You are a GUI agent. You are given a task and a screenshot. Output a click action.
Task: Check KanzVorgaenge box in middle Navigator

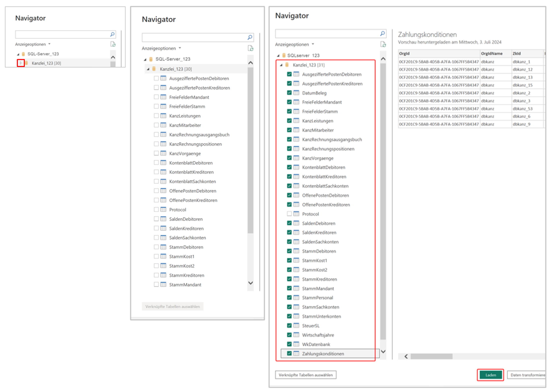pos(156,153)
